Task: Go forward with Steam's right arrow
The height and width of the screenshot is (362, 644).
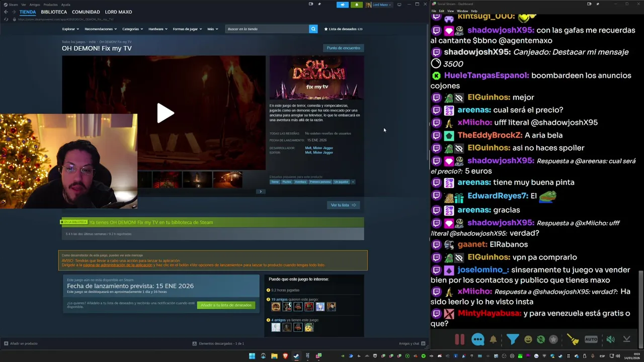Action: pyautogui.click(x=14, y=12)
